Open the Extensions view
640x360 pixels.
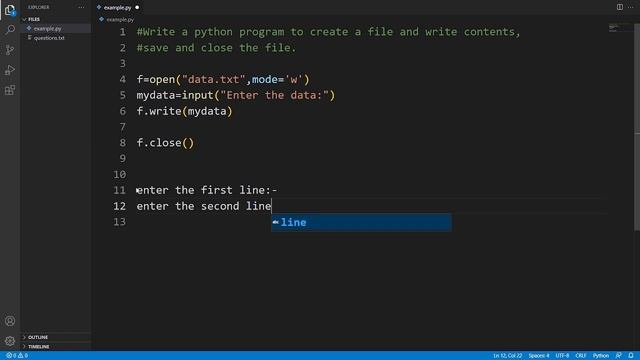pyautogui.click(x=10, y=90)
